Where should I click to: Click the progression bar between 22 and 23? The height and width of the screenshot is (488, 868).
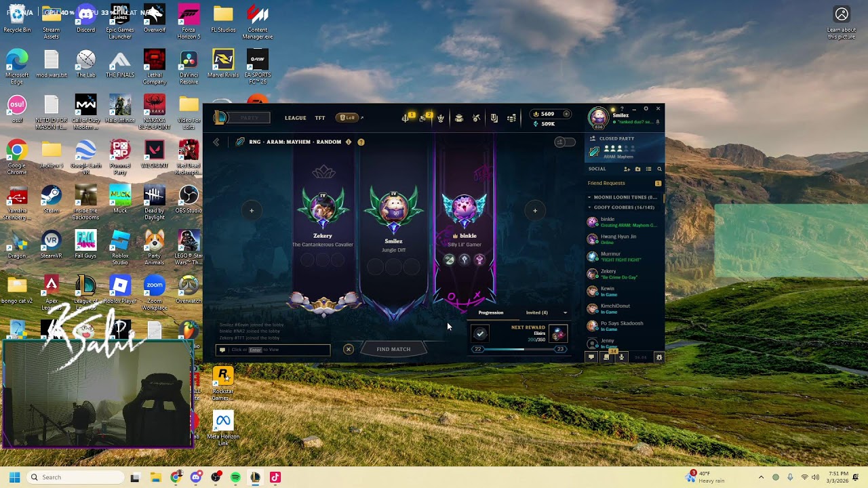(519, 350)
